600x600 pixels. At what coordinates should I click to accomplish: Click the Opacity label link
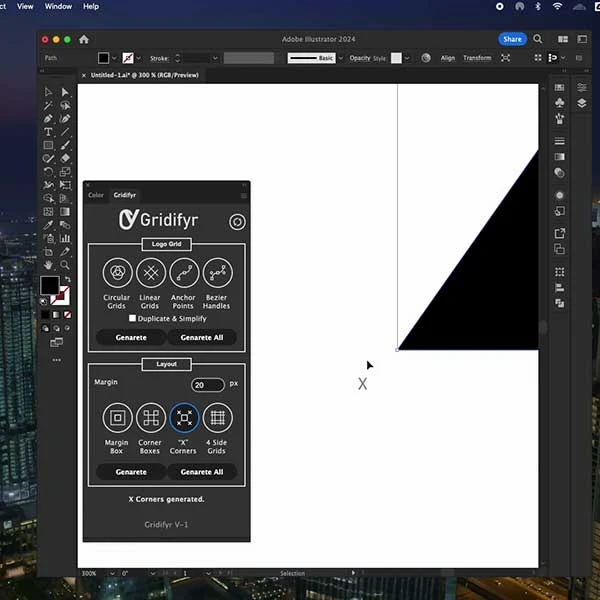[x=360, y=58]
